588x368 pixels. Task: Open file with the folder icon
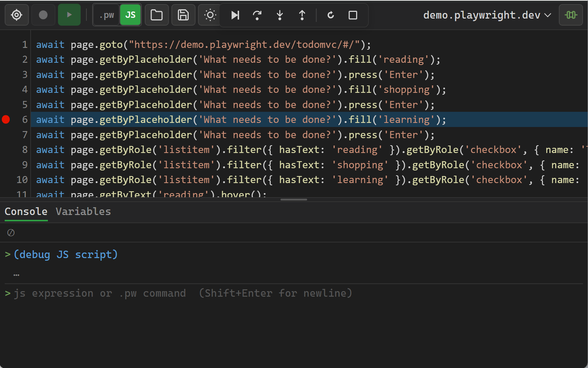tap(157, 15)
